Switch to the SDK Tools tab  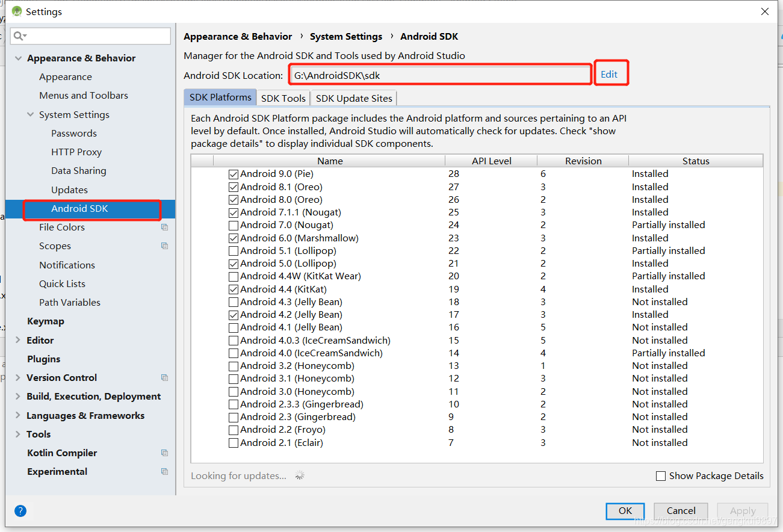coord(283,98)
